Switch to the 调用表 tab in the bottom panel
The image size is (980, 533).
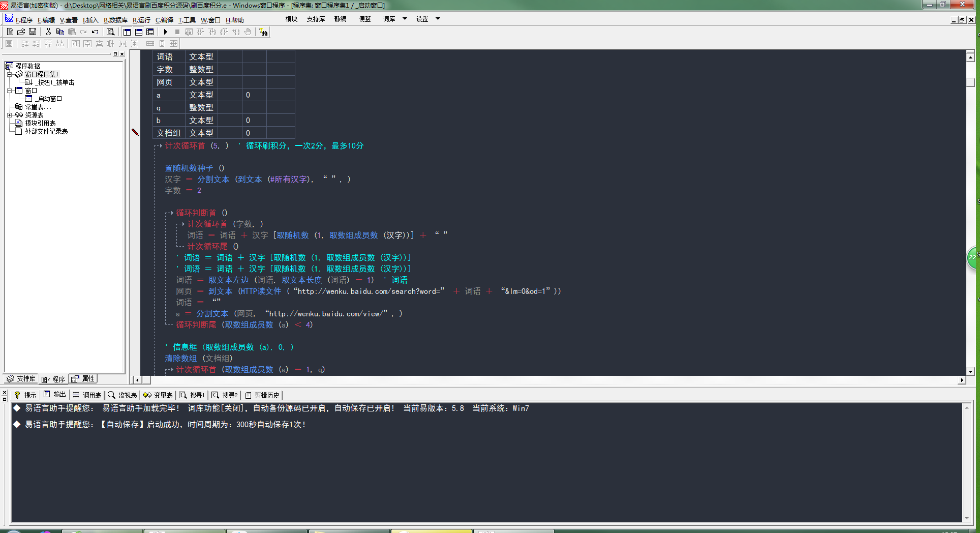87,395
